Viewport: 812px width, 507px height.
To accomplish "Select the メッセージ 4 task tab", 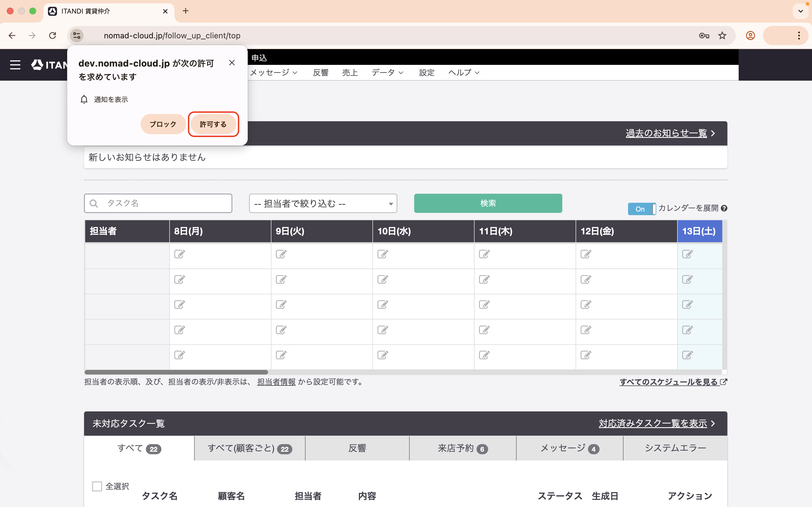I will tap(570, 448).
